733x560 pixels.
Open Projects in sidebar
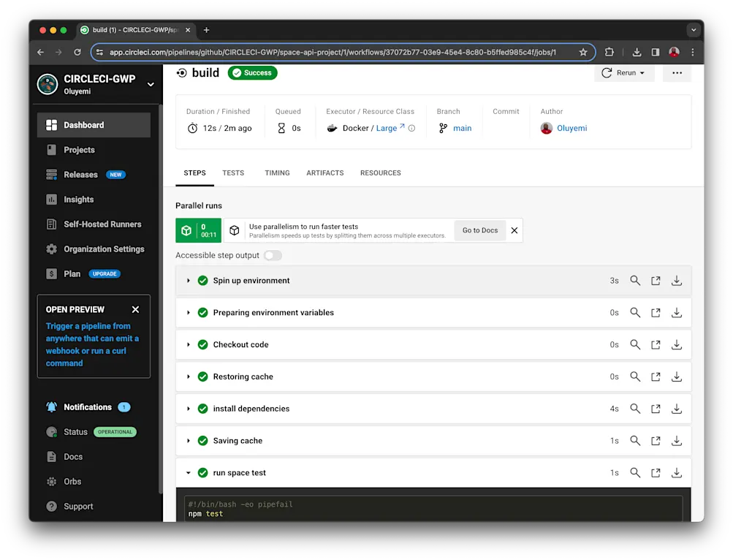pyautogui.click(x=94, y=150)
